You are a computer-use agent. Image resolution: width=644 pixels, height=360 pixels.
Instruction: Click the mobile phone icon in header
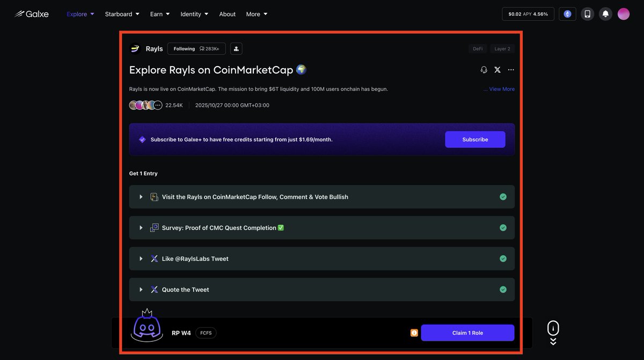(587, 14)
